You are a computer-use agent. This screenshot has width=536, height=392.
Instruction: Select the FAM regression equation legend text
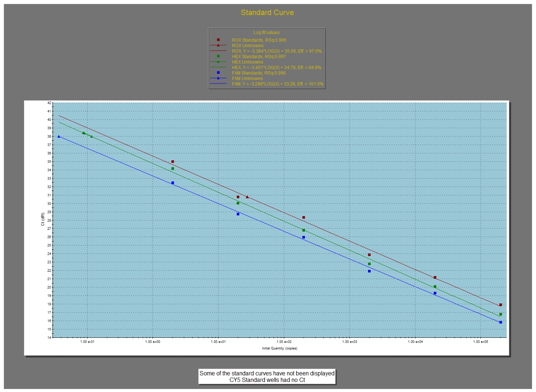277,84
